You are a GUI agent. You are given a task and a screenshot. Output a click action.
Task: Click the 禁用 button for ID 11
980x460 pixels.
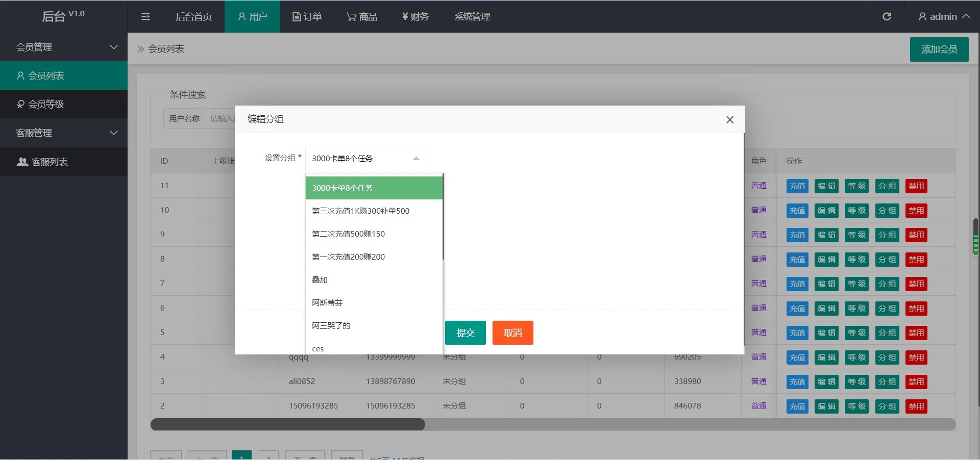pyautogui.click(x=916, y=186)
